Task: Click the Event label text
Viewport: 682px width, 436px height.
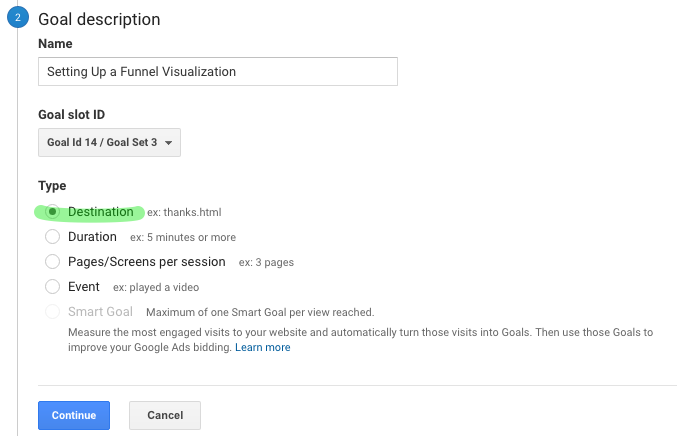Action: coord(84,287)
